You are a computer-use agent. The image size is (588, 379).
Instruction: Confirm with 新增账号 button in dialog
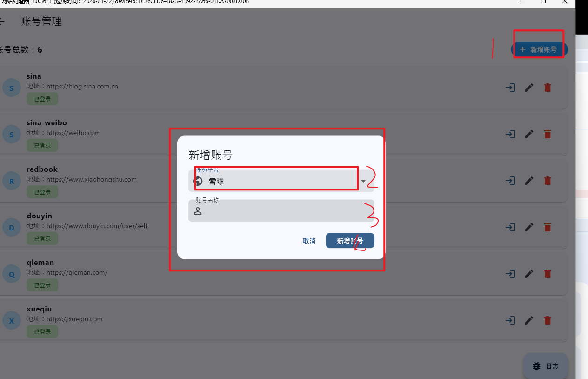pos(350,241)
